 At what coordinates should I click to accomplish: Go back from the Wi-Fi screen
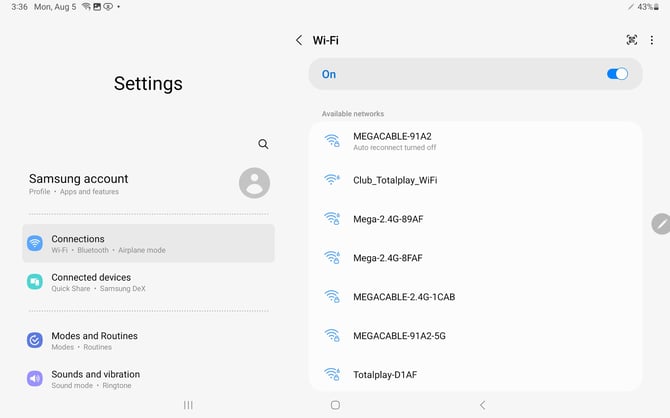pos(299,40)
